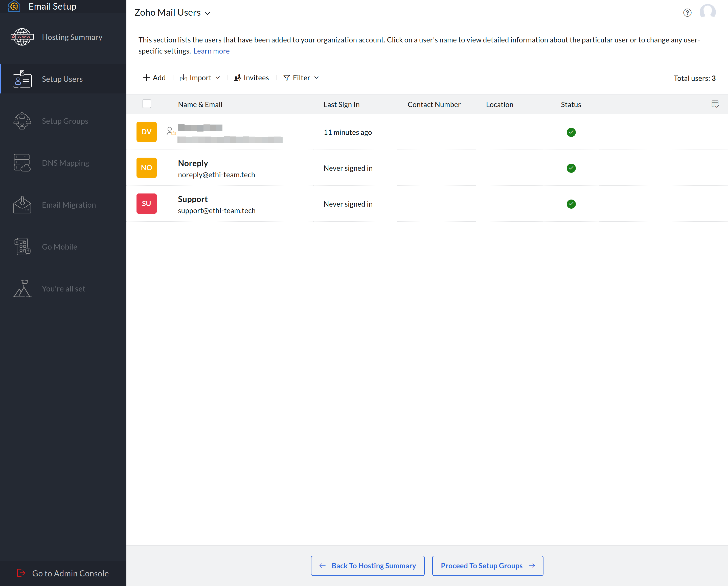Click support@ethi-team.tech email
The width and height of the screenshot is (728, 586).
point(217,210)
